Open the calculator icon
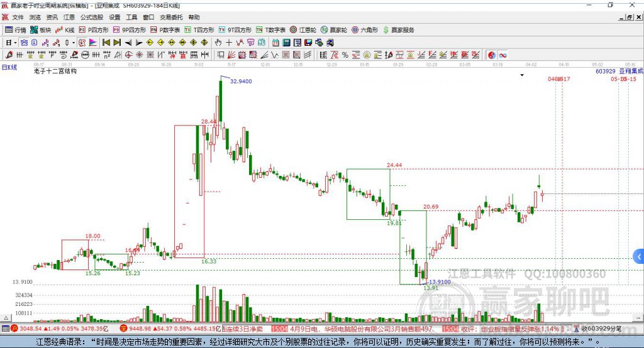644x348 pixels. click(286, 43)
